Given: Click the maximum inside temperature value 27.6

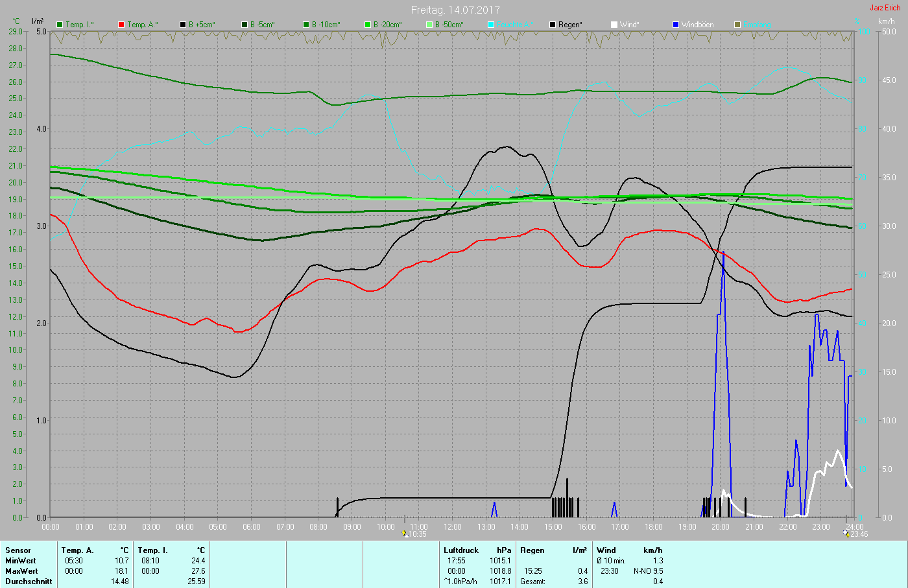Looking at the screenshot, I should click(x=198, y=571).
